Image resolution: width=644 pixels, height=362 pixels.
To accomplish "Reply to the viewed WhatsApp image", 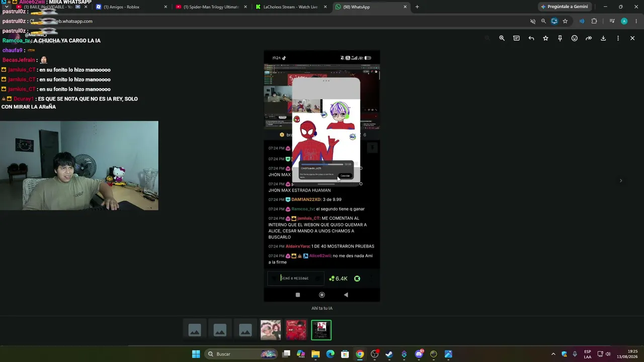I will point(531,38).
